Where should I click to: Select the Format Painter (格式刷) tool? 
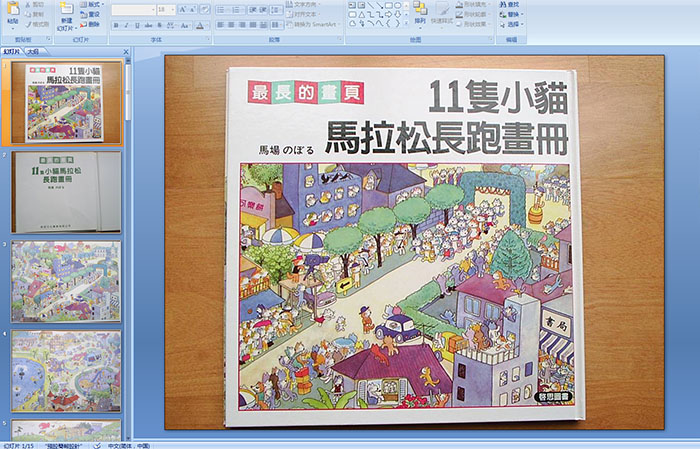point(38,25)
